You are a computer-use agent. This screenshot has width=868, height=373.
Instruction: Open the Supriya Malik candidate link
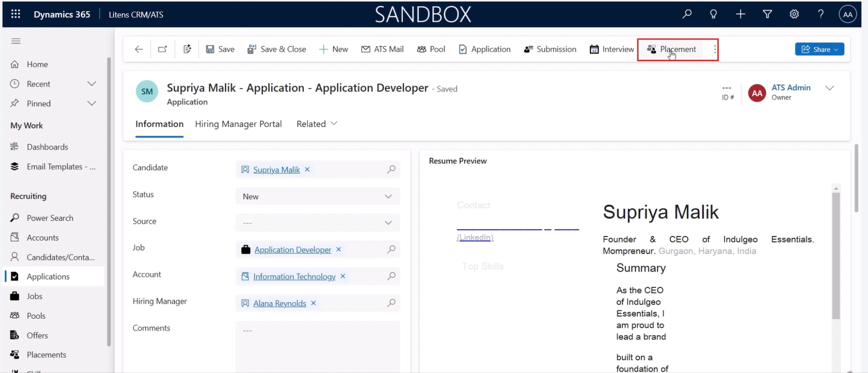[276, 170]
